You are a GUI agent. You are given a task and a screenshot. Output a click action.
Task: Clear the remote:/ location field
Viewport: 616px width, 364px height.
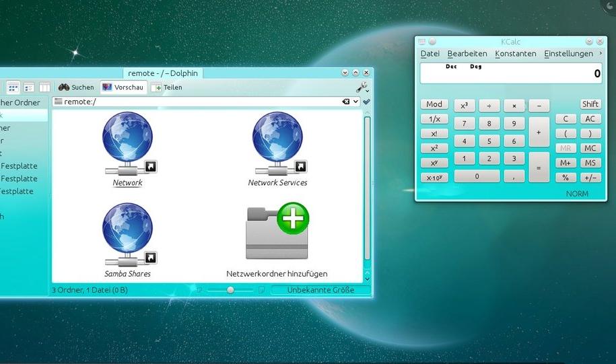click(346, 102)
